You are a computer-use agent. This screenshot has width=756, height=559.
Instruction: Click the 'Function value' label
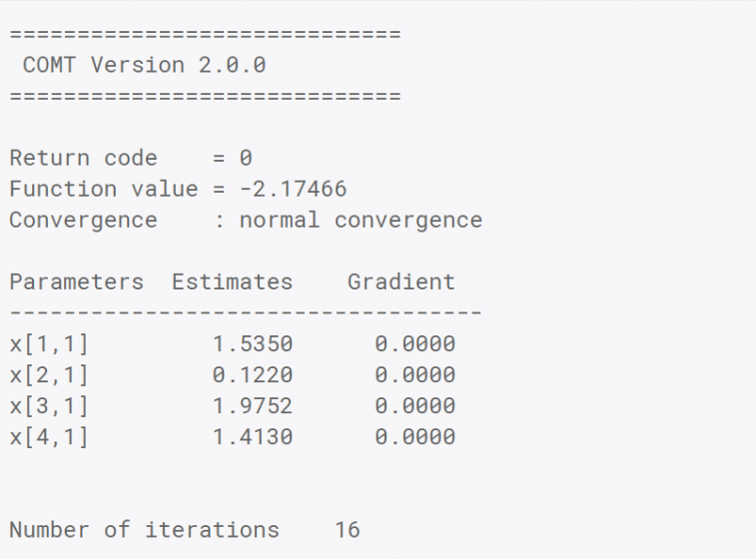click(104, 189)
